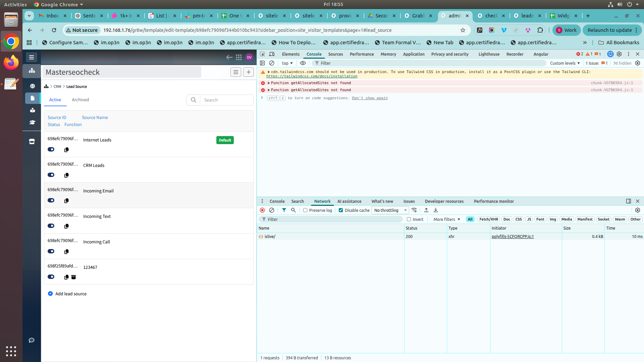Viewport: 644px width, 362px height.
Task: Click the archive icon for source 123467
Action: (73, 277)
